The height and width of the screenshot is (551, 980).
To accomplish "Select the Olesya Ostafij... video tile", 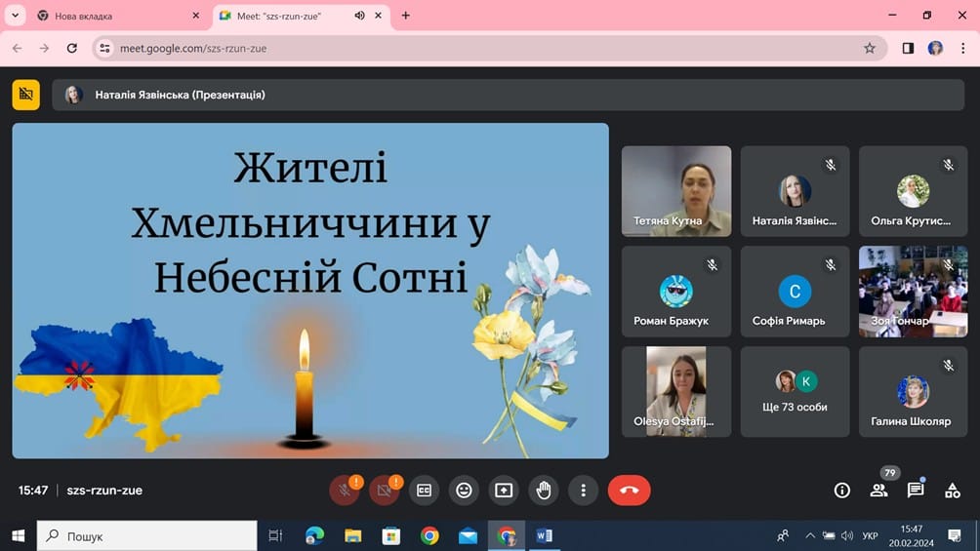I will coord(676,392).
